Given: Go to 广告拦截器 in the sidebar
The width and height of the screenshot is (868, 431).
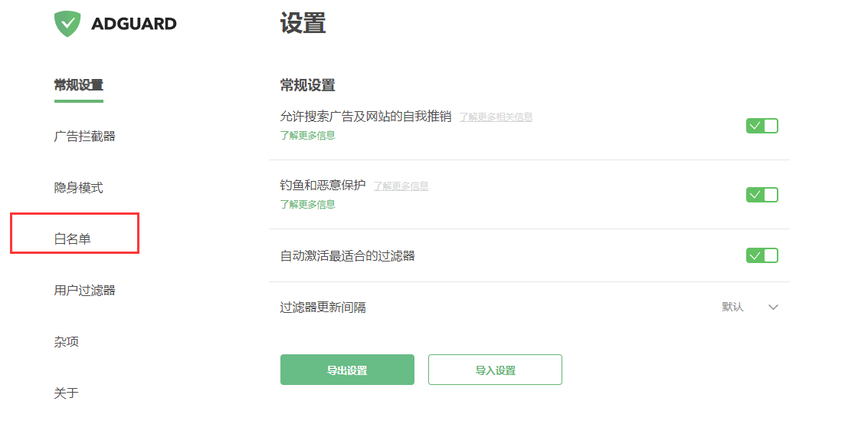Looking at the screenshot, I should point(84,137).
